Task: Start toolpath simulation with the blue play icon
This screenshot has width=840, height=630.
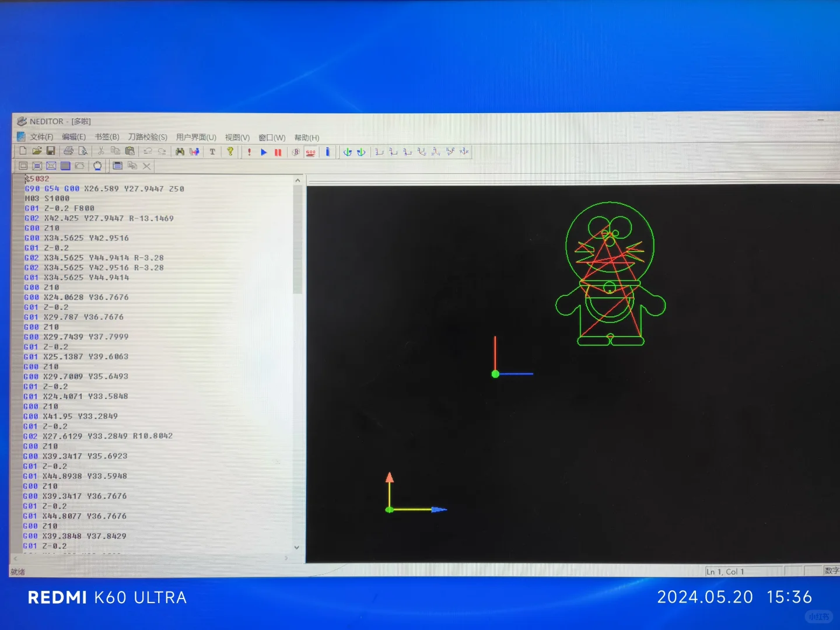Action: click(x=264, y=152)
